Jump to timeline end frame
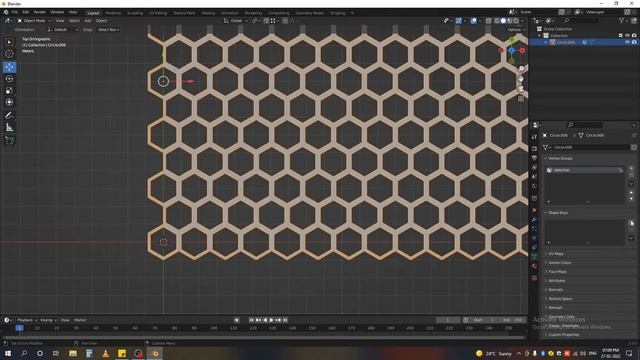 (x=285, y=320)
